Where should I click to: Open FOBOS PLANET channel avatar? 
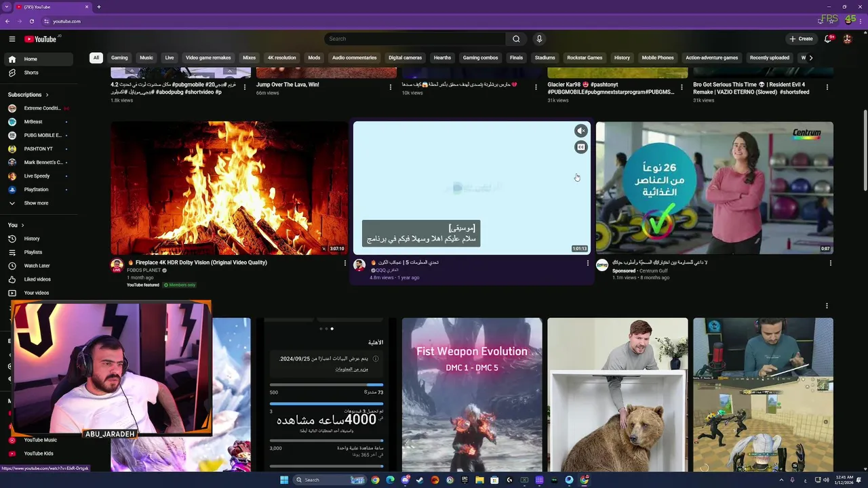point(117,265)
